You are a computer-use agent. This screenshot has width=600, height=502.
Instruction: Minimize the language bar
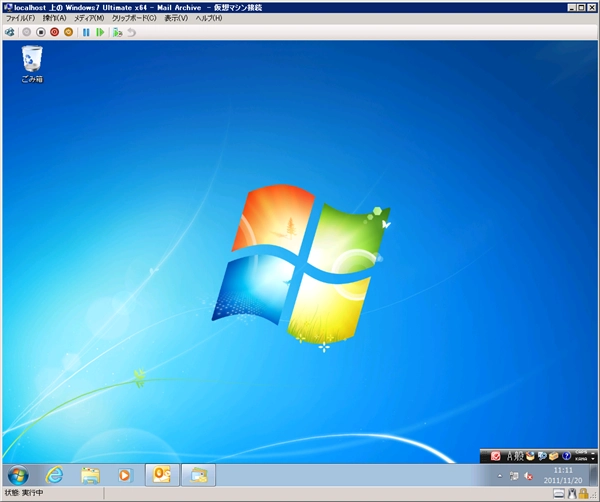(x=593, y=453)
